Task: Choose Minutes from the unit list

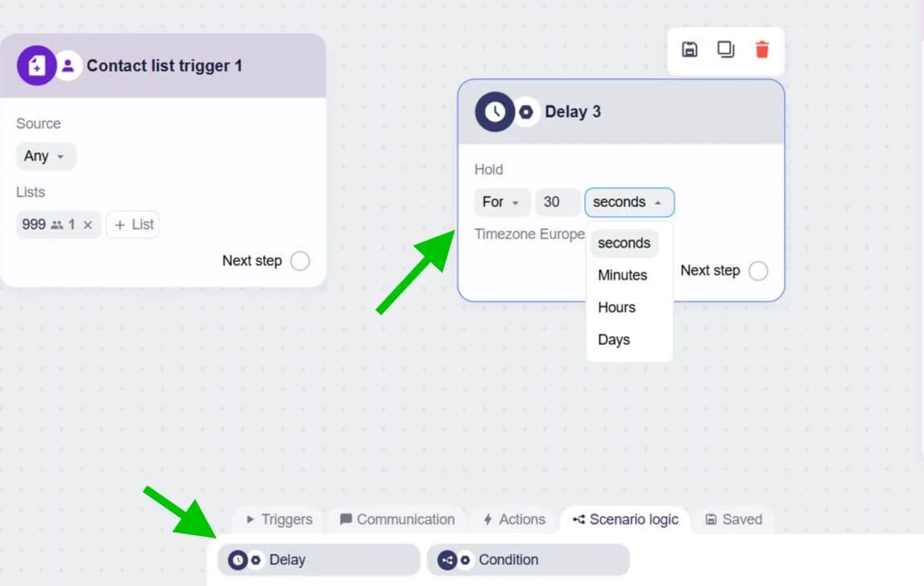Action: [x=622, y=276]
